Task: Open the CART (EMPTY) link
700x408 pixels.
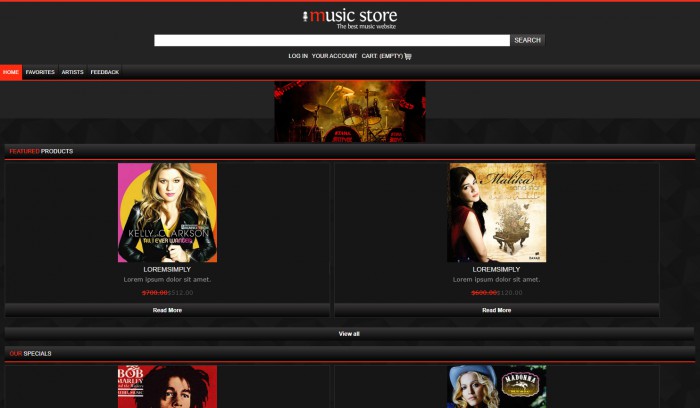Action: pos(382,56)
